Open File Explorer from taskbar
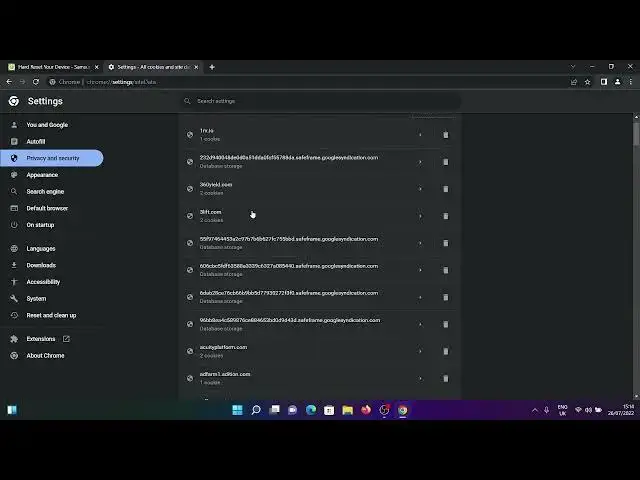The width and height of the screenshot is (640, 480). (348, 410)
